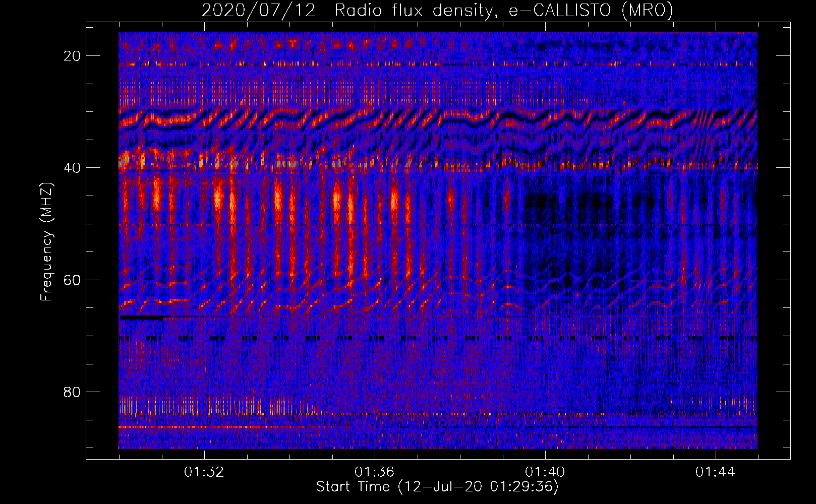816x504 pixels.
Task: Click the '01:40' time tick label
Action: pos(545,472)
